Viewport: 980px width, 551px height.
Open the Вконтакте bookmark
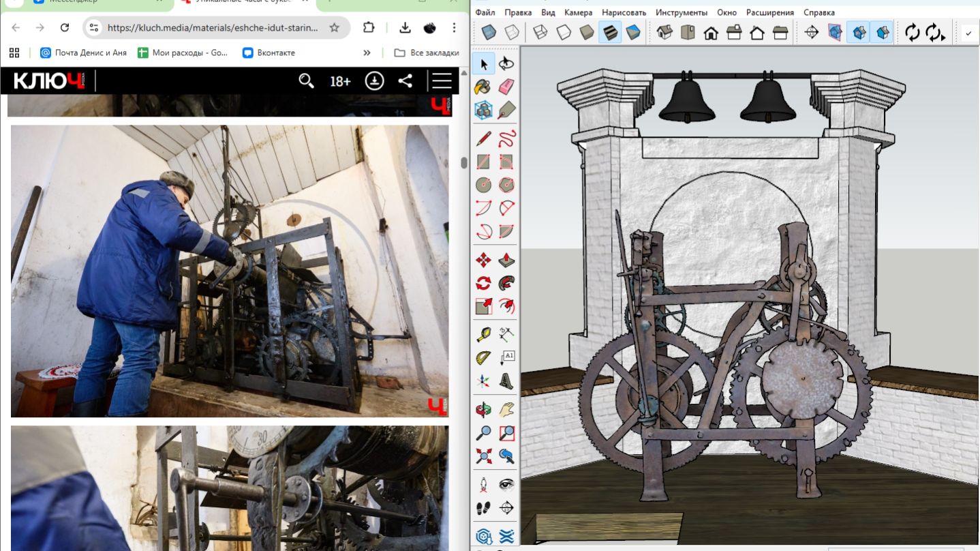pos(269,53)
